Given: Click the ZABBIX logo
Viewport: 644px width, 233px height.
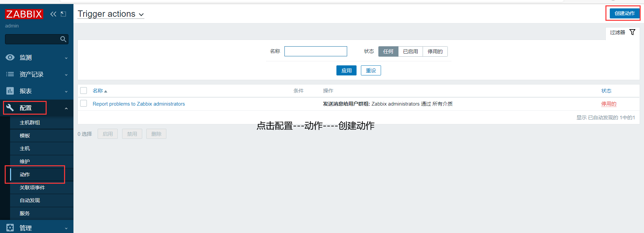Looking at the screenshot, I should 24,14.
